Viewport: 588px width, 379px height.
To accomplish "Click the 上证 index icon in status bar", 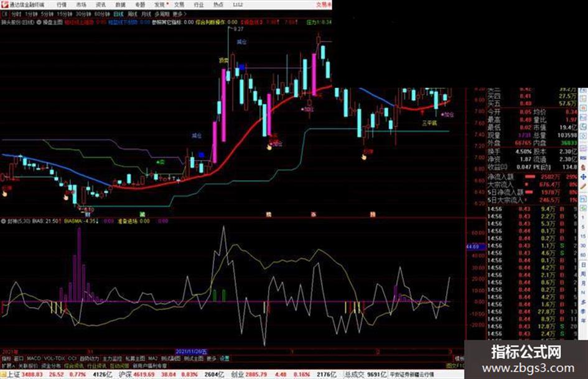I will 4,375.
